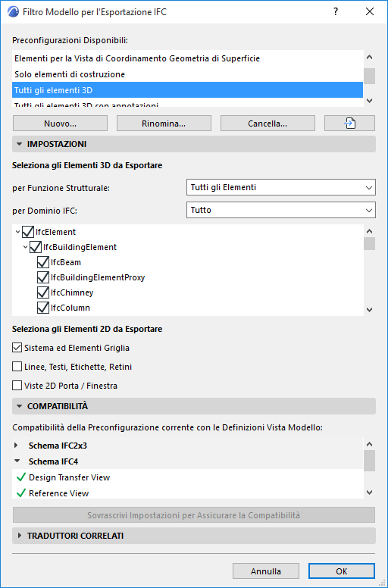Open the per Funzione Strutturale dropdown

(281, 187)
